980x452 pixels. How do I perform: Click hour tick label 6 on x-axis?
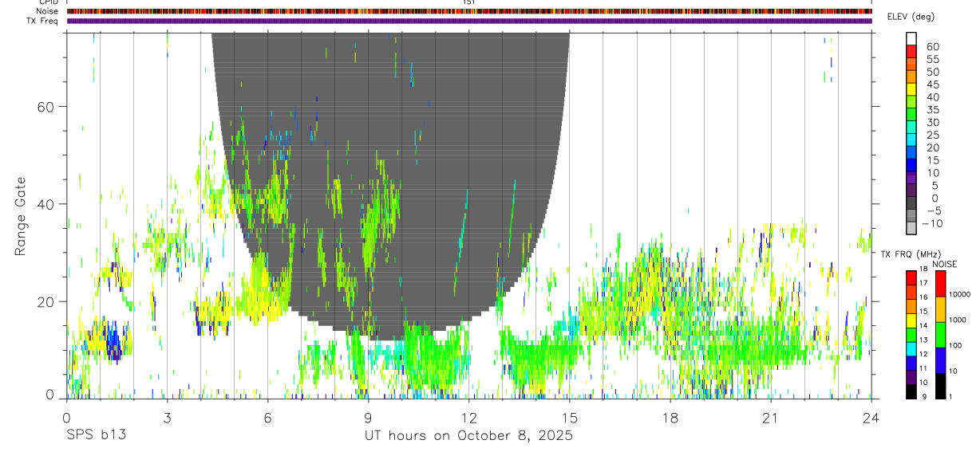(268, 417)
